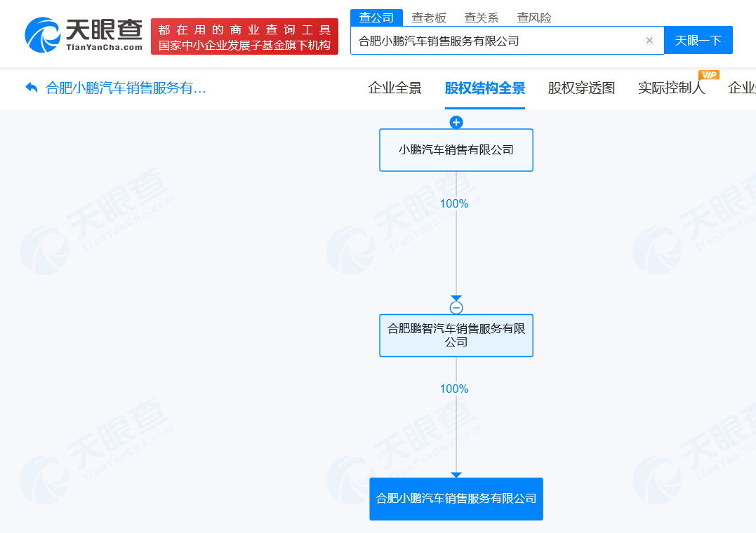Clear the search box with the x icon
The width and height of the screenshot is (756, 533).
(649, 40)
